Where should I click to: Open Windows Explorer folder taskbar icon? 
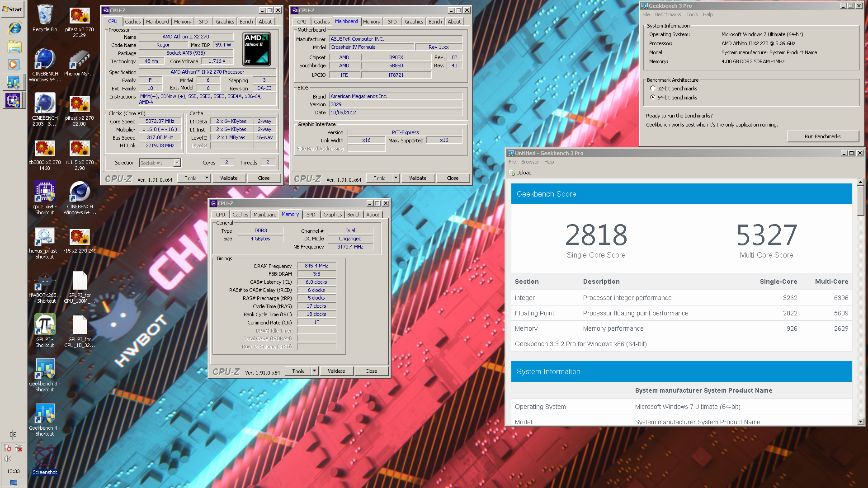coord(14,47)
